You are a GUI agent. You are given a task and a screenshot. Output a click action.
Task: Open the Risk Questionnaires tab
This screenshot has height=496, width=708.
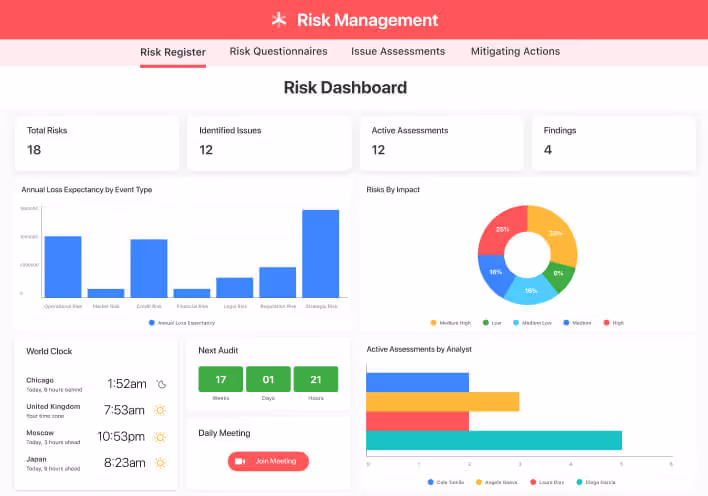tap(278, 52)
